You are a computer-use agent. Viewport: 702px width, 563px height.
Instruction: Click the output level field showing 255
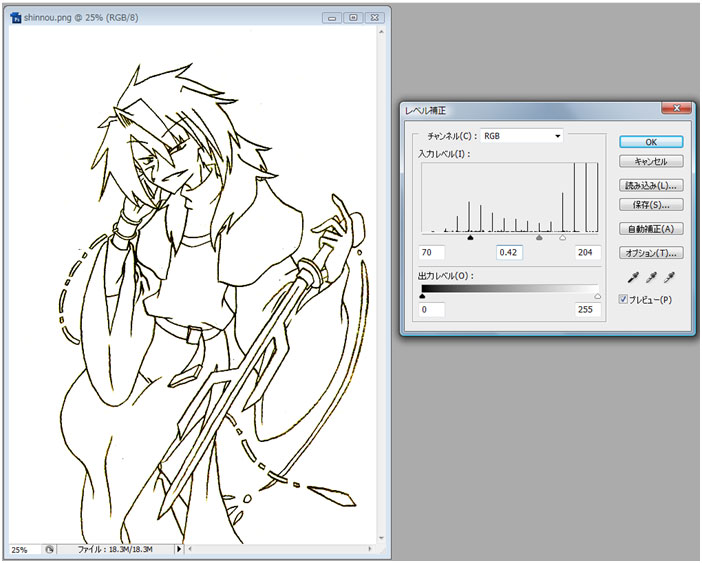(587, 310)
